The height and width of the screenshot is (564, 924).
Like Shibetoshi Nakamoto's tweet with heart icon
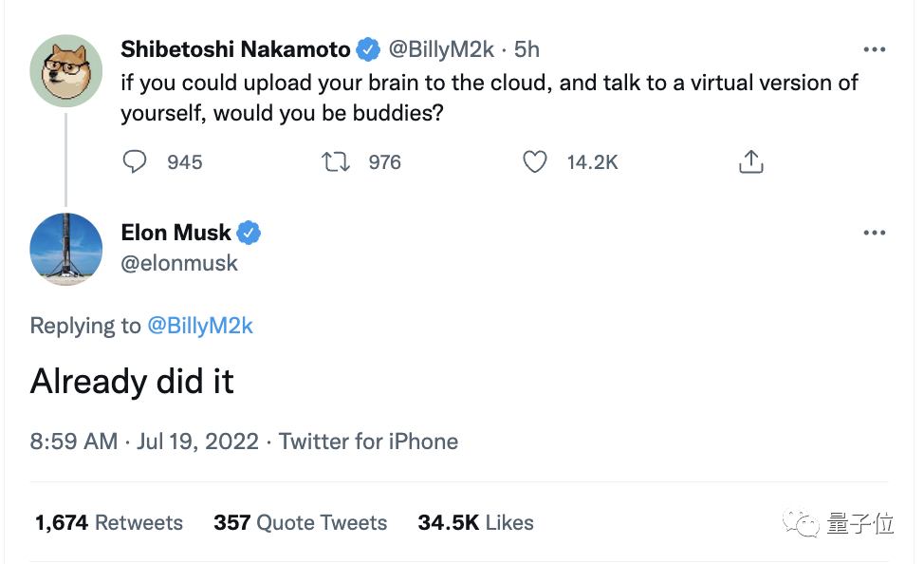[535, 162]
